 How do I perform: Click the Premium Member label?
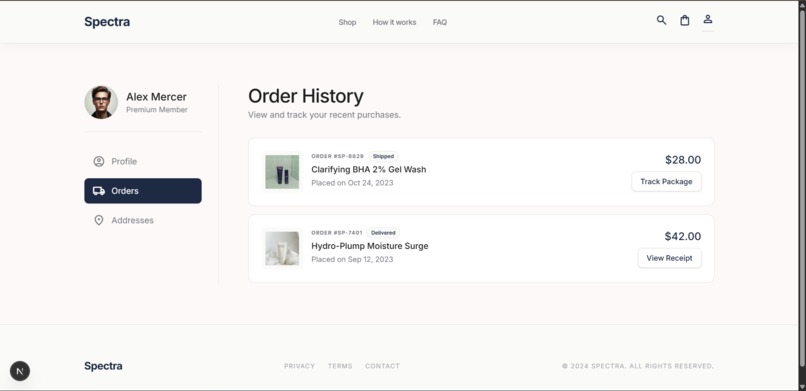157,110
